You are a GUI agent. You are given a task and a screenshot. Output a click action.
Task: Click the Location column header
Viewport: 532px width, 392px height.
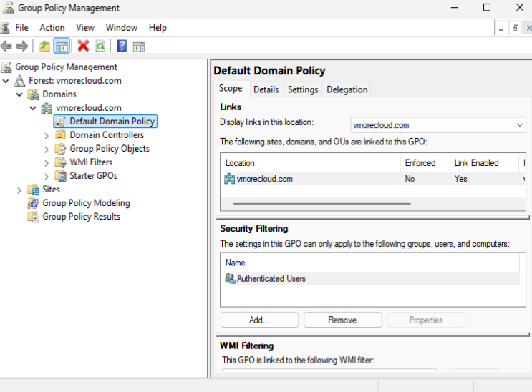click(311, 163)
